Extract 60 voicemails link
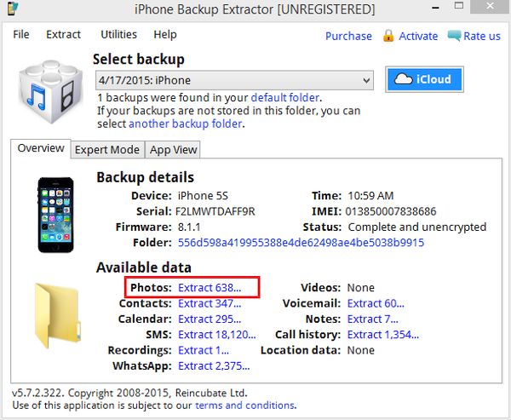The height and width of the screenshot is (420, 511). pyautogui.click(x=376, y=303)
